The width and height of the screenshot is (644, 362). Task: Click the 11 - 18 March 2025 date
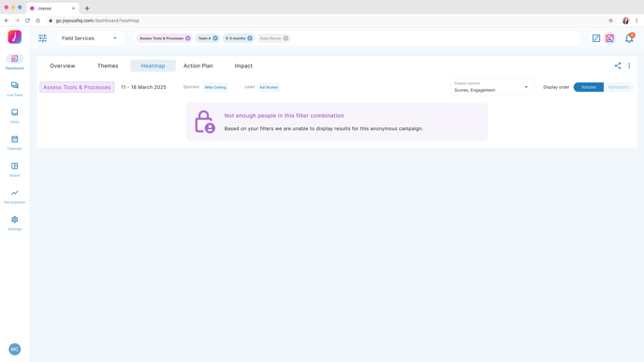[x=143, y=87]
